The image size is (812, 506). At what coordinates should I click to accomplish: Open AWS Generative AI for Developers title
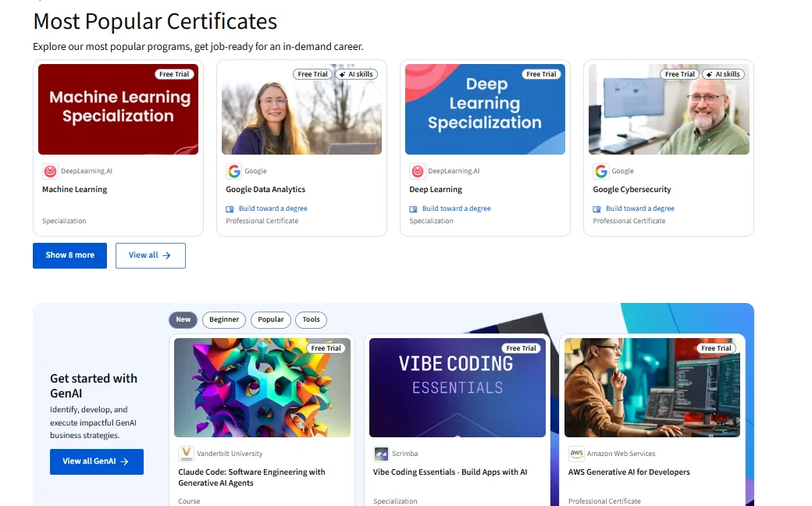pyautogui.click(x=629, y=472)
